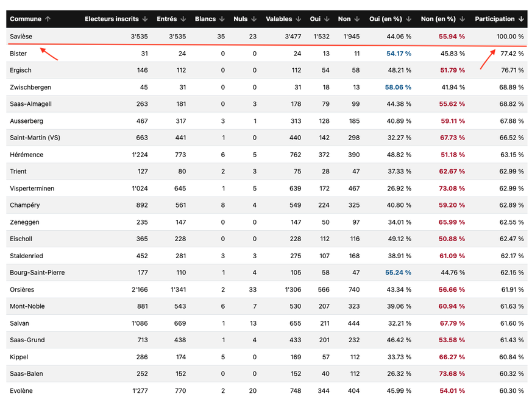Image resolution: width=532 pixels, height=397 pixels.
Task: Click Zwischbergen's 58.06 % Oui percentage
Action: [398, 87]
